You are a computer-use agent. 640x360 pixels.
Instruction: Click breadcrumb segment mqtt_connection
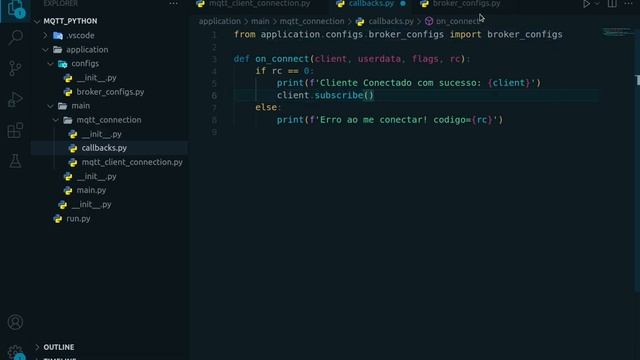coord(312,21)
